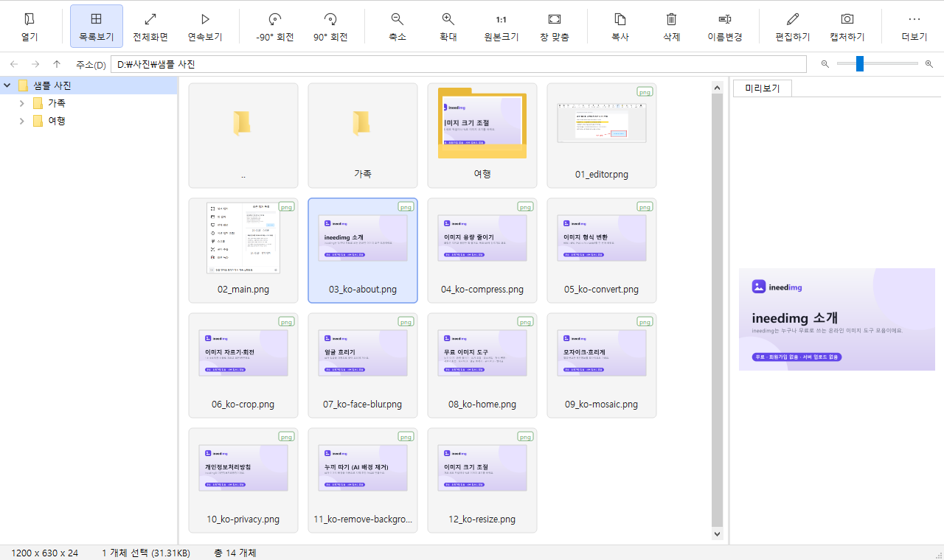The height and width of the screenshot is (560, 944).
Task: Select 가족 in the folder tree
Action: coord(57,103)
